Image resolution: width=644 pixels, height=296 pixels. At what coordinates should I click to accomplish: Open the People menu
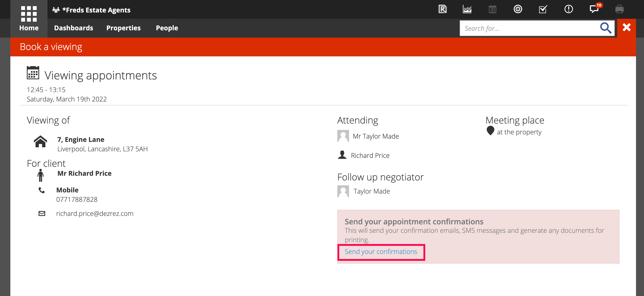167,28
